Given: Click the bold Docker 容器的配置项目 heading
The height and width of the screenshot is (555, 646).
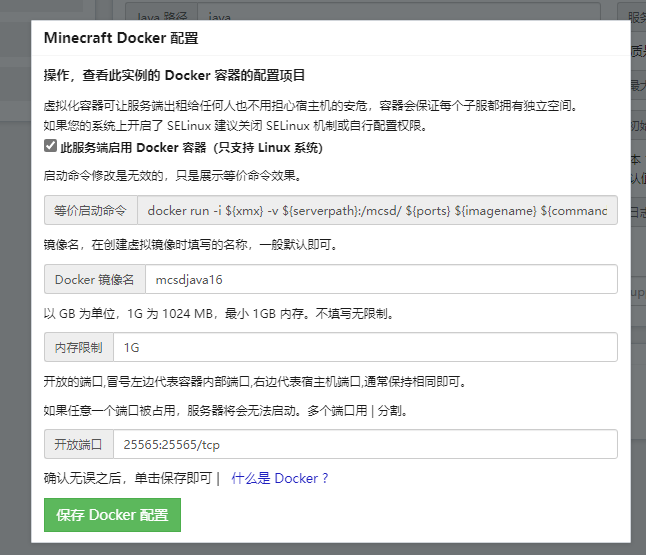Looking at the screenshot, I should pos(175,75).
